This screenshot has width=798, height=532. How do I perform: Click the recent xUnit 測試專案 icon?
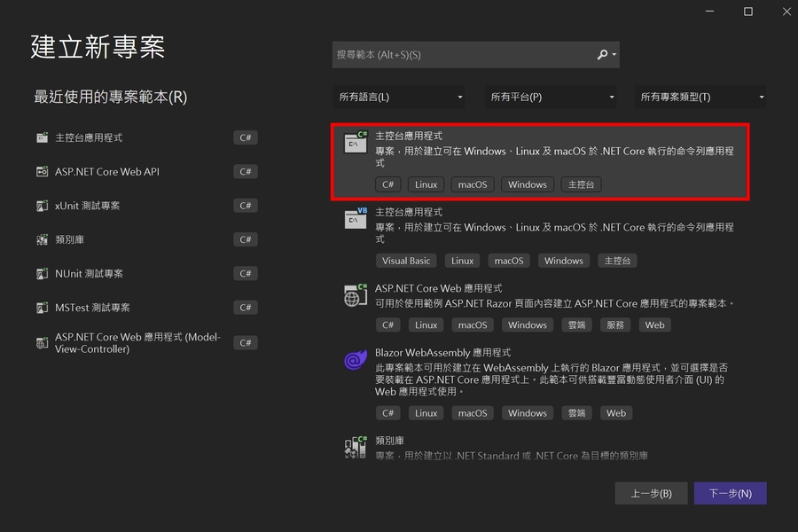click(x=42, y=206)
